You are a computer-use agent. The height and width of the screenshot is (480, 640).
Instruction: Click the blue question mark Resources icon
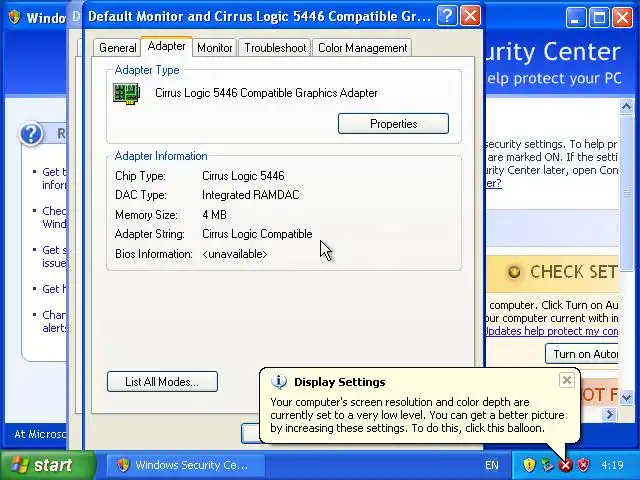tap(31, 133)
